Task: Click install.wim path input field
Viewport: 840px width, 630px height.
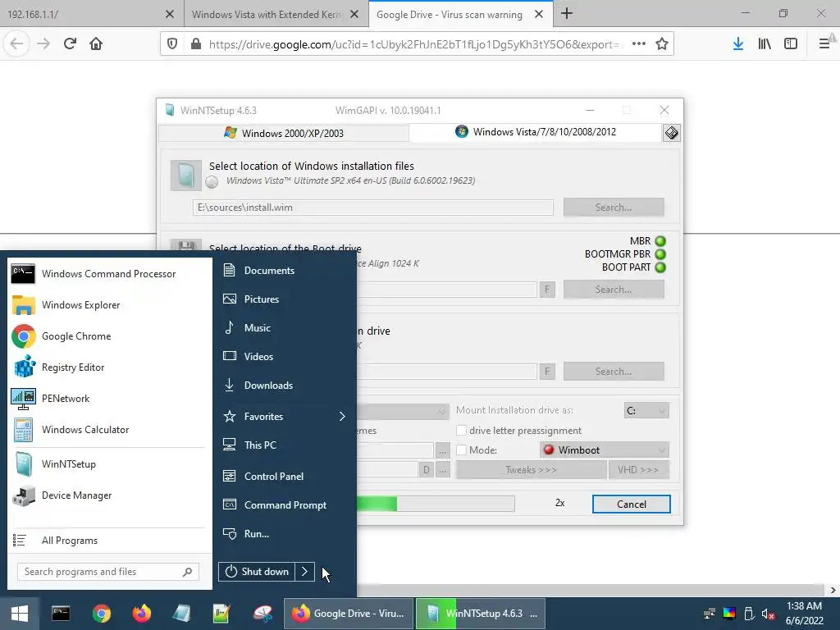Action: pos(373,208)
